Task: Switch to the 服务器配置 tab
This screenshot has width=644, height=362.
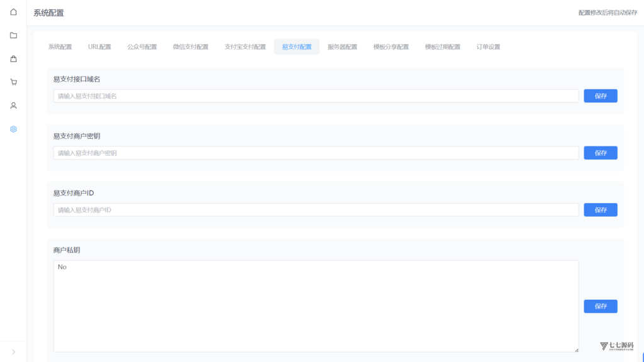Action: (x=342, y=47)
